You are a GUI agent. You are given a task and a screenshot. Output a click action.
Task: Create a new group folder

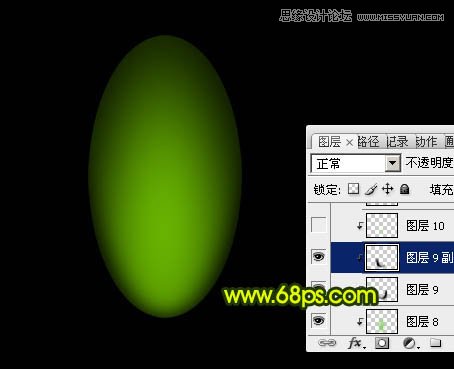click(435, 343)
